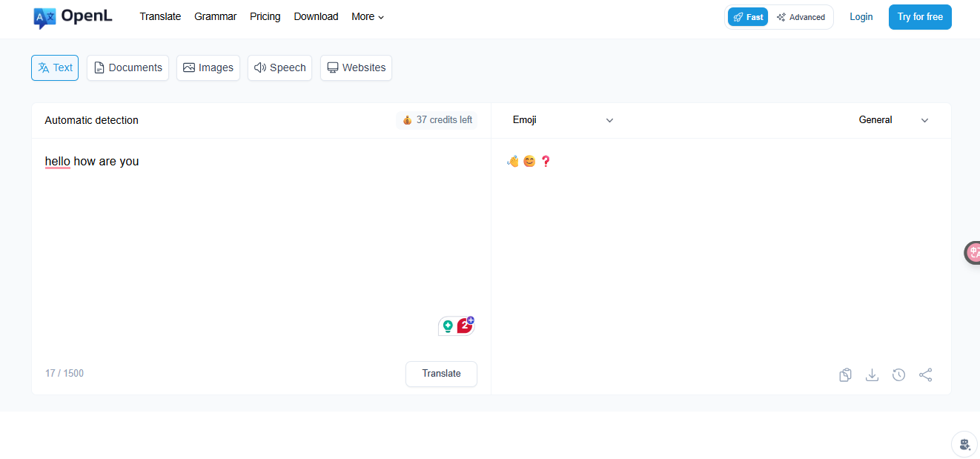Select the Text translation mode
The image size is (980, 459).
[54, 67]
